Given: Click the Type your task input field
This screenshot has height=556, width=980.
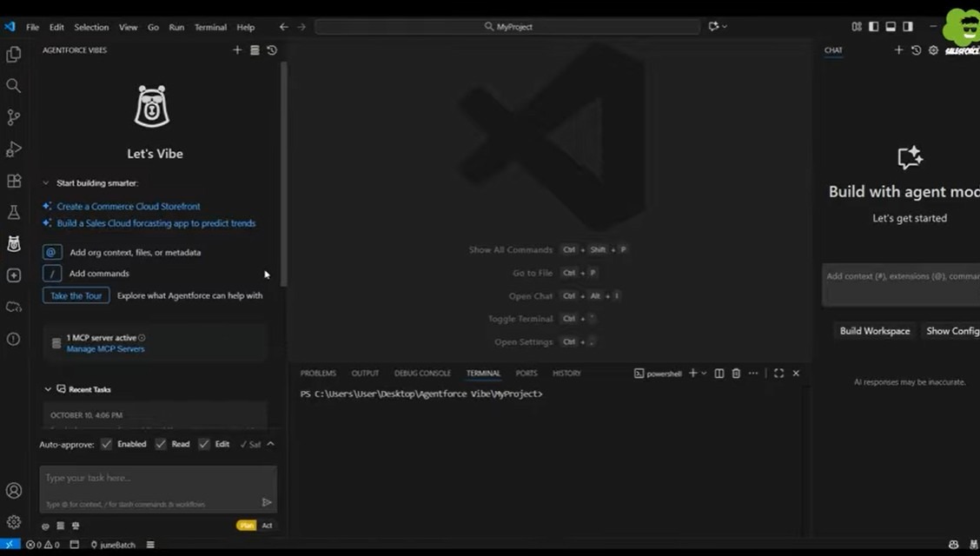Looking at the screenshot, I should pos(148,478).
